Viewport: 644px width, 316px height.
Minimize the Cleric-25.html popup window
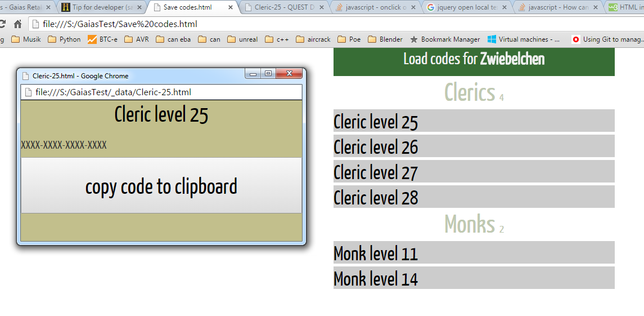(253, 73)
